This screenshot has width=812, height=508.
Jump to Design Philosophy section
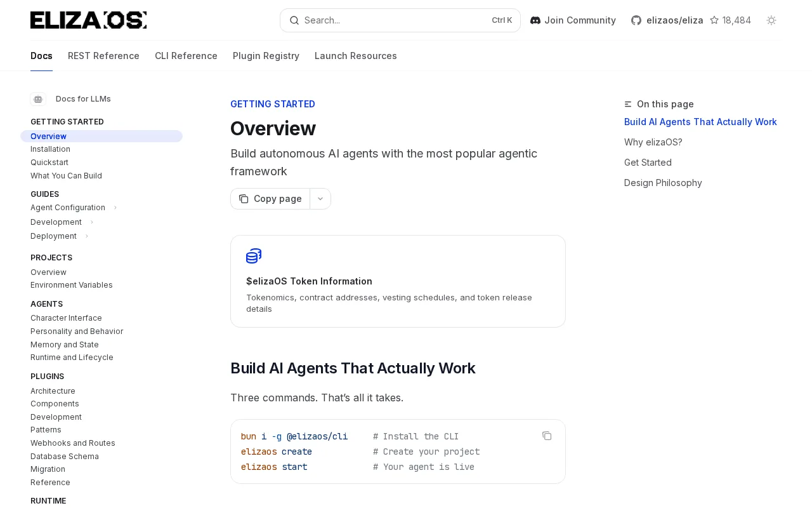click(x=663, y=183)
